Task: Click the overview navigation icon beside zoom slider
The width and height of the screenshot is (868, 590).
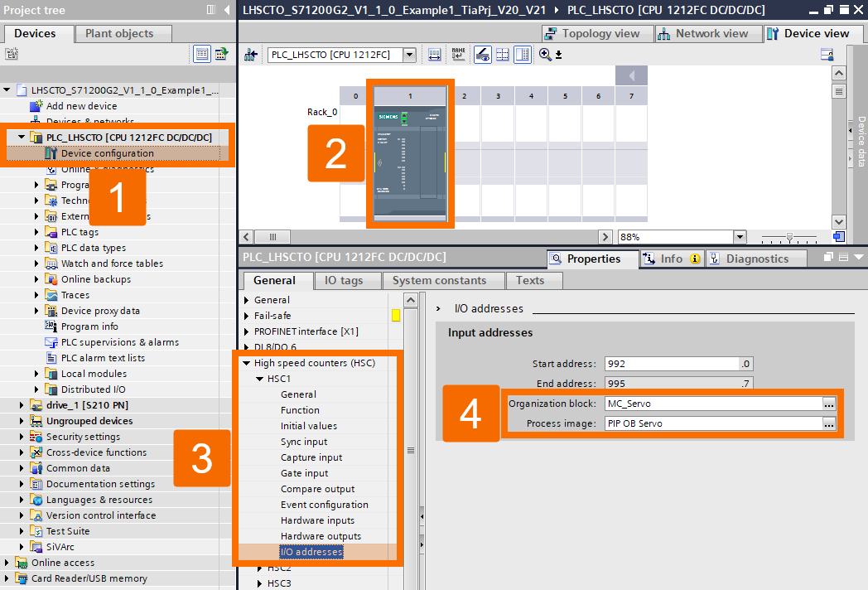Action: click(x=839, y=237)
